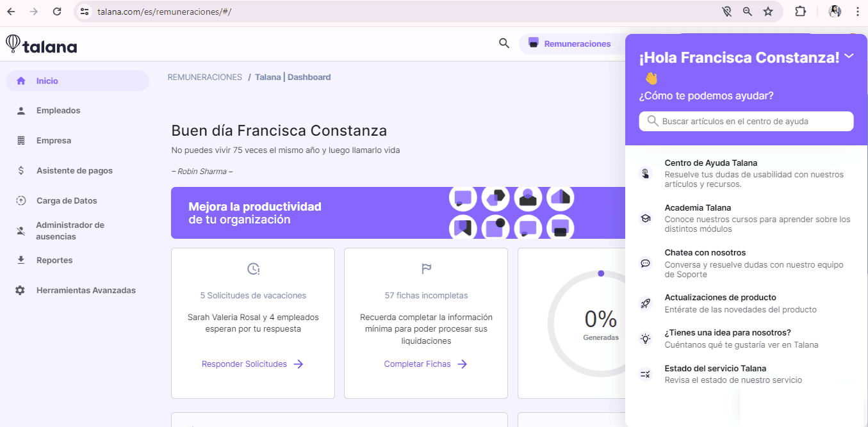Click the Empresa building icon
The height and width of the screenshot is (427, 868).
21,141
